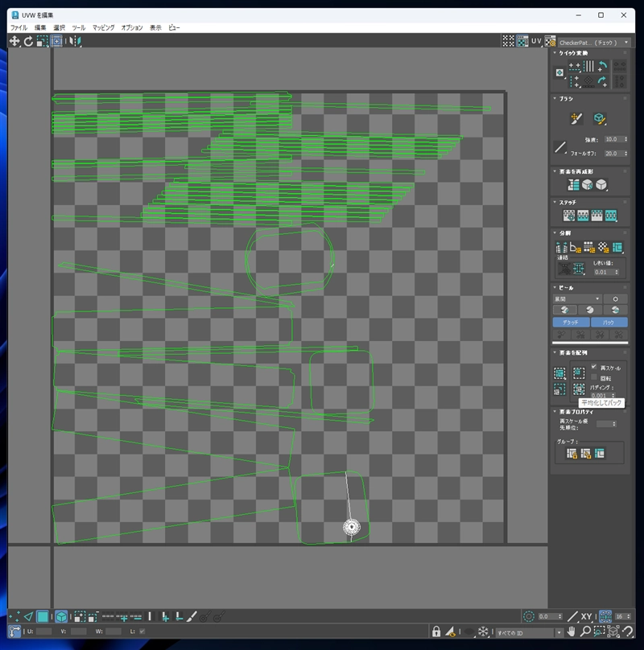
Task: Click the 強度 value field
Action: tap(613, 139)
